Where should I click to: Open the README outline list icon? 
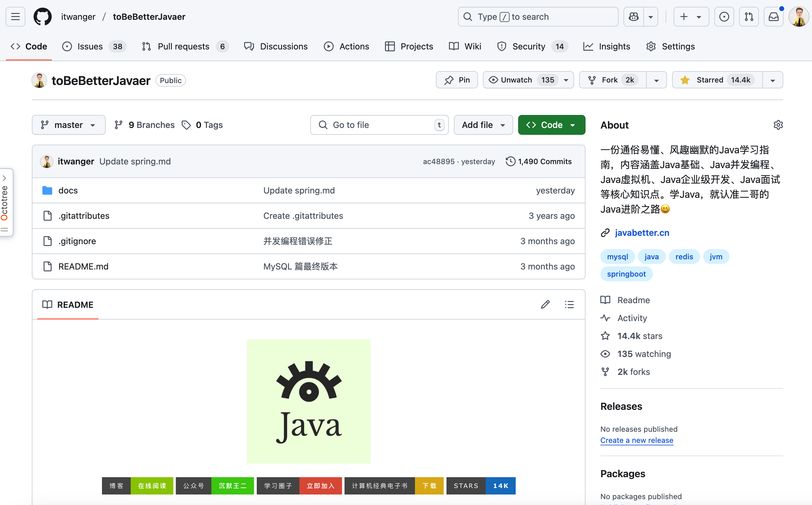[569, 304]
